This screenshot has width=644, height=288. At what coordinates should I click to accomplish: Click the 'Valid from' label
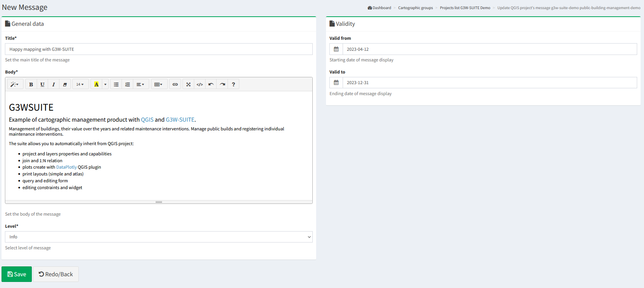click(x=340, y=38)
